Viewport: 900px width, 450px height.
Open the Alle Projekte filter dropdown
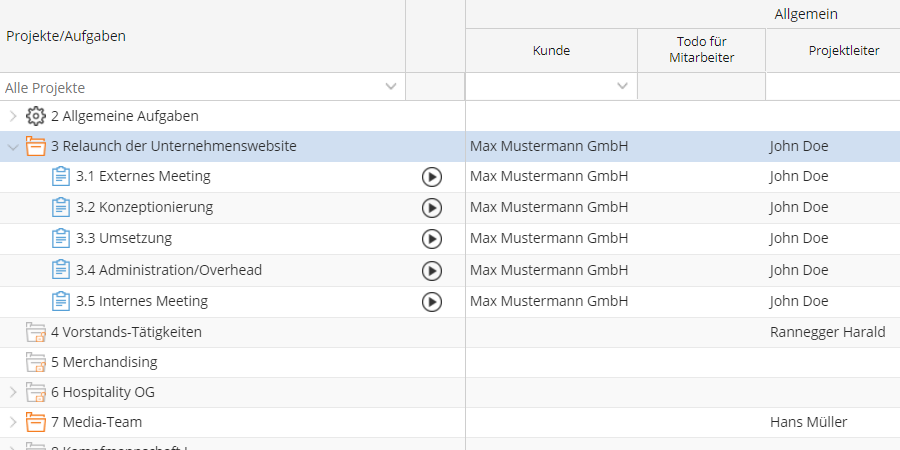point(391,87)
